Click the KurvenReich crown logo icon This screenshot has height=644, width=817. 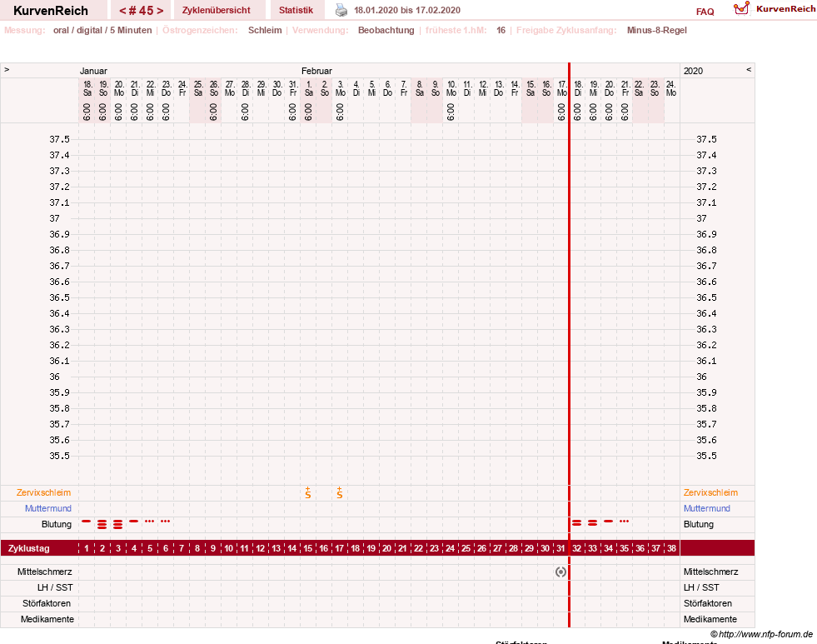point(741,8)
